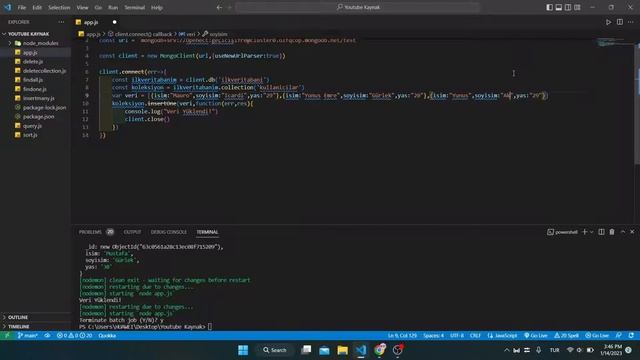Open Terminal menu
The image size is (640, 360).
134,7
